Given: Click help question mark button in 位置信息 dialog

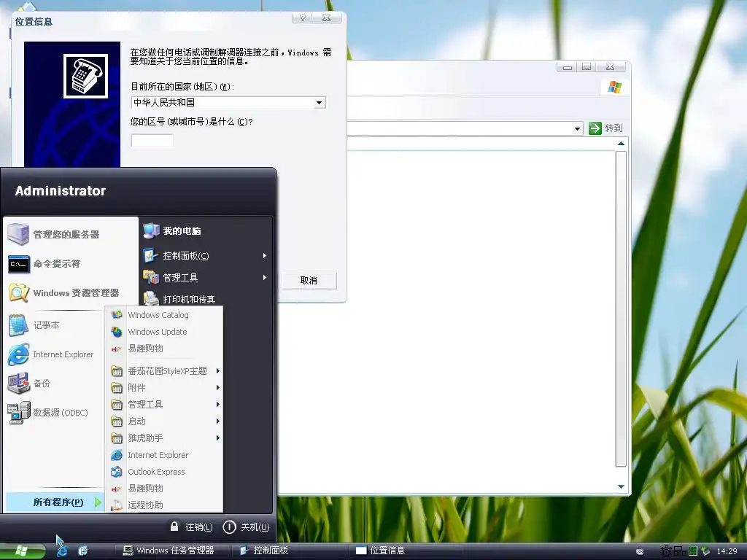Looking at the screenshot, I should [x=302, y=18].
